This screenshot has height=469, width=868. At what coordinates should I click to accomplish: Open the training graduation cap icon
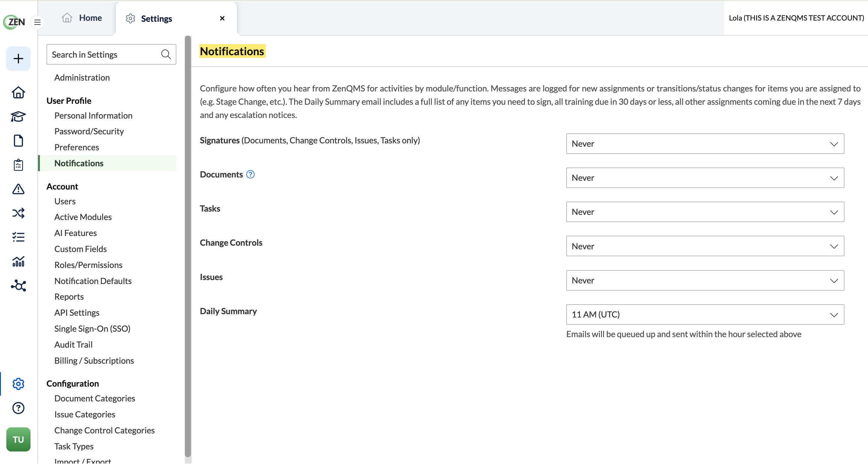coord(18,117)
